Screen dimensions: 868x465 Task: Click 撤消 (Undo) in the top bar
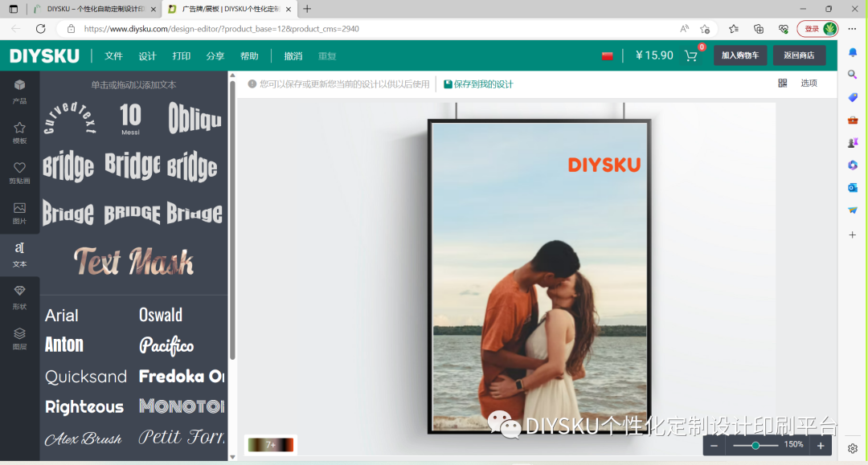(293, 56)
